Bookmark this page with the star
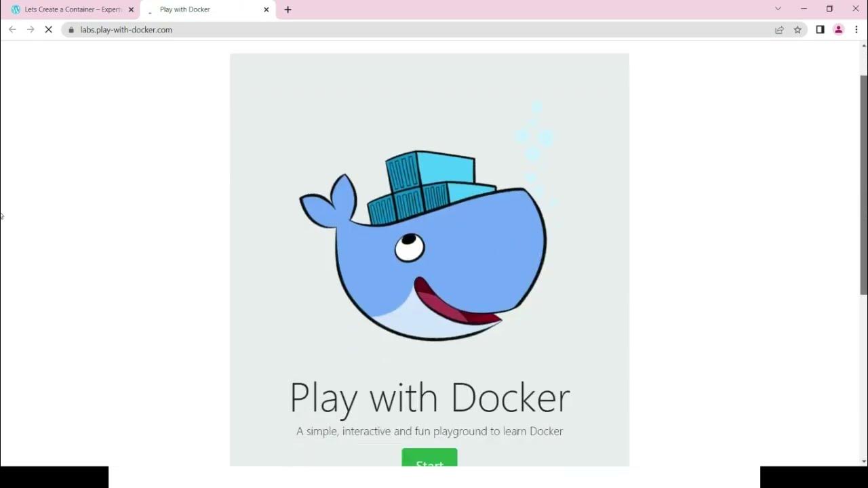The width and height of the screenshot is (868, 488). coord(797,30)
